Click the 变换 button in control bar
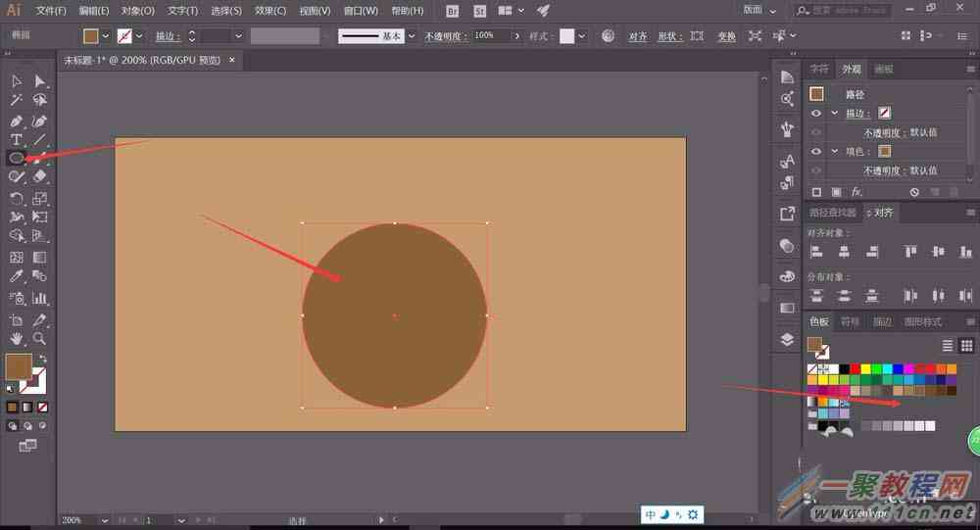 tap(726, 36)
